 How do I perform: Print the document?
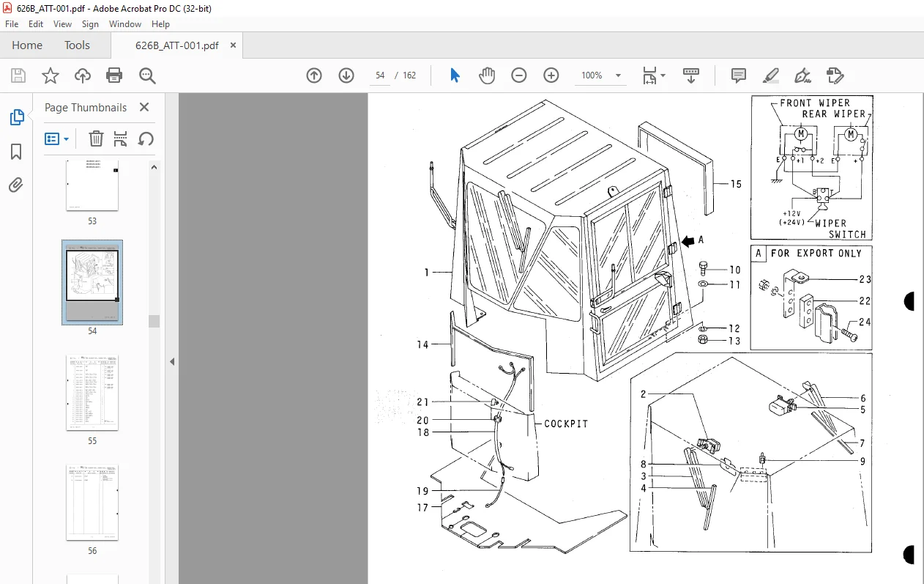(x=114, y=75)
